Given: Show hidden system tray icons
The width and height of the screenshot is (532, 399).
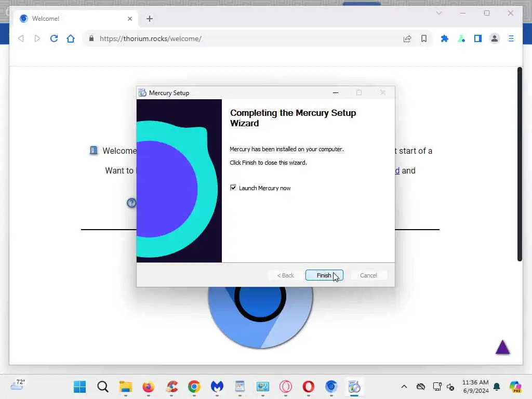Looking at the screenshot, I should pos(404,387).
